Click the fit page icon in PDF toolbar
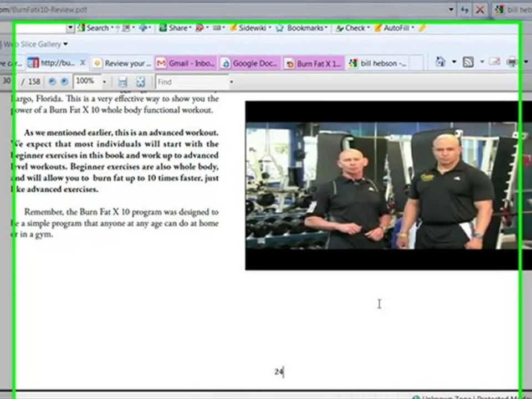 tap(140, 82)
